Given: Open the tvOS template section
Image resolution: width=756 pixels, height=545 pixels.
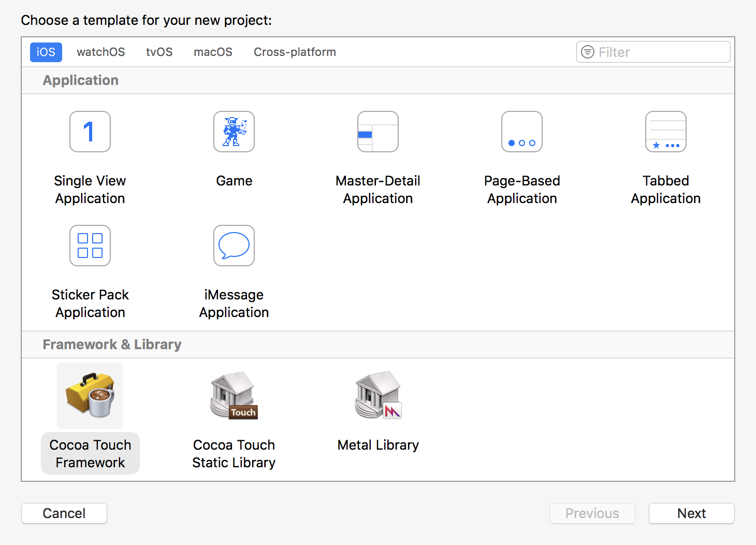Looking at the screenshot, I should (x=159, y=52).
